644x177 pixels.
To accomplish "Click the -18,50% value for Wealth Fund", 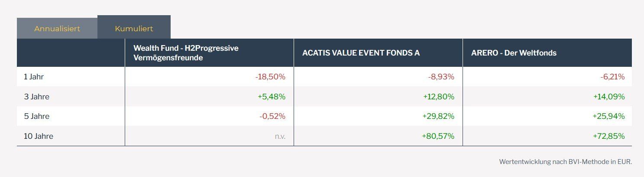I will 270,77.
